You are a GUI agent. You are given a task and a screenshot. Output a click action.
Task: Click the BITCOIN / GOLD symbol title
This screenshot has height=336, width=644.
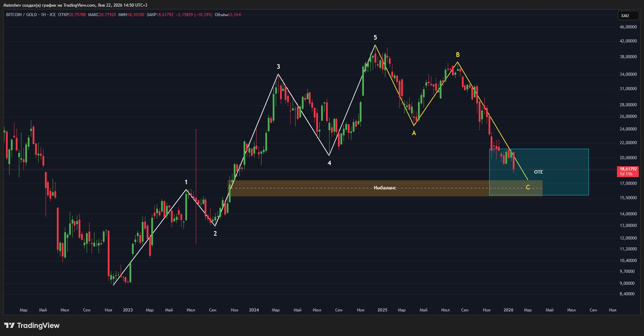click(x=21, y=15)
